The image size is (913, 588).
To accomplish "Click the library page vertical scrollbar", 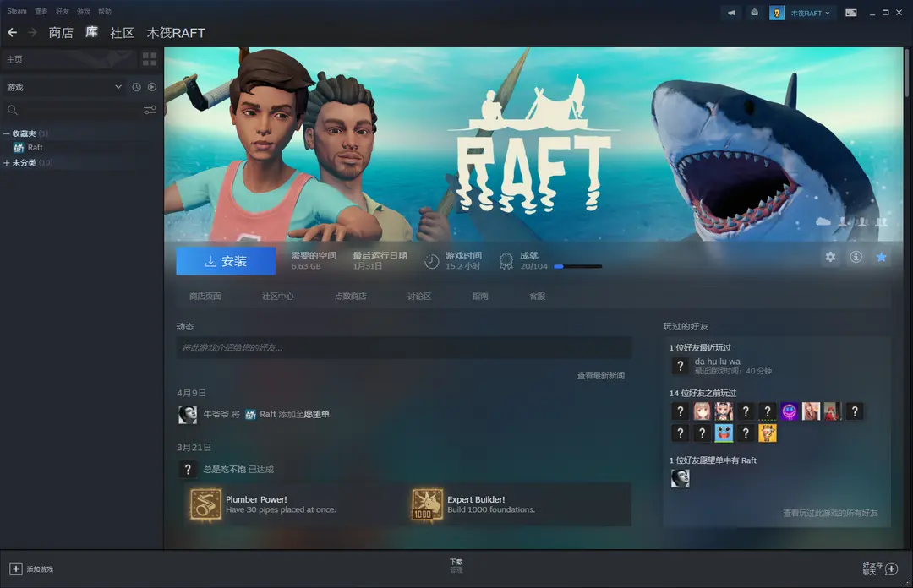I will click(906, 73).
